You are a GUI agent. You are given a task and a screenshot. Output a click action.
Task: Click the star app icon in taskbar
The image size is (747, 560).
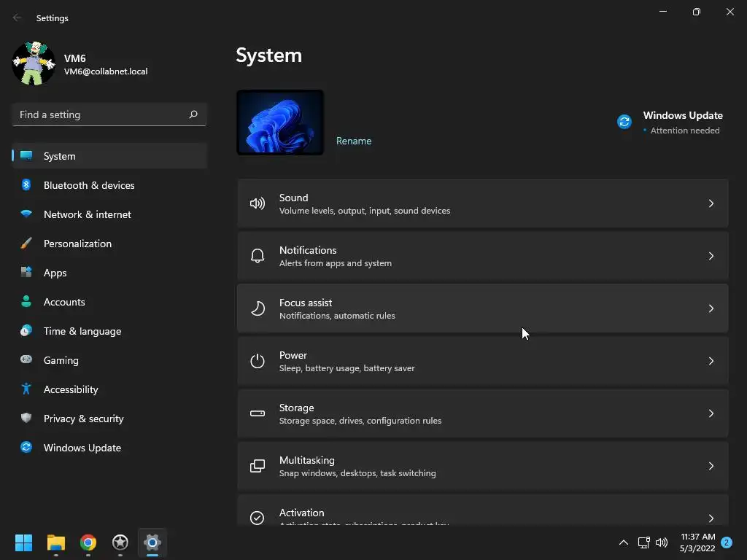pos(120,542)
